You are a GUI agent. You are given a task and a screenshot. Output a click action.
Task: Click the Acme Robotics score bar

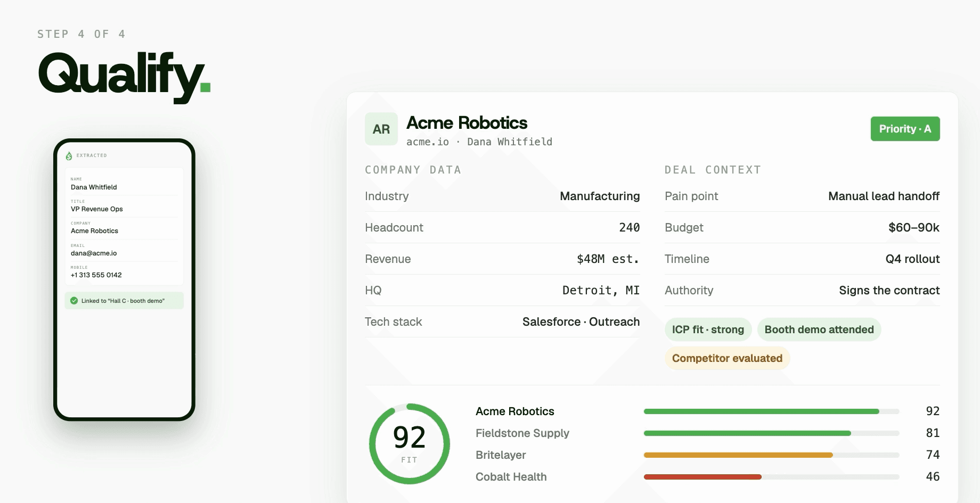pyautogui.click(x=771, y=411)
